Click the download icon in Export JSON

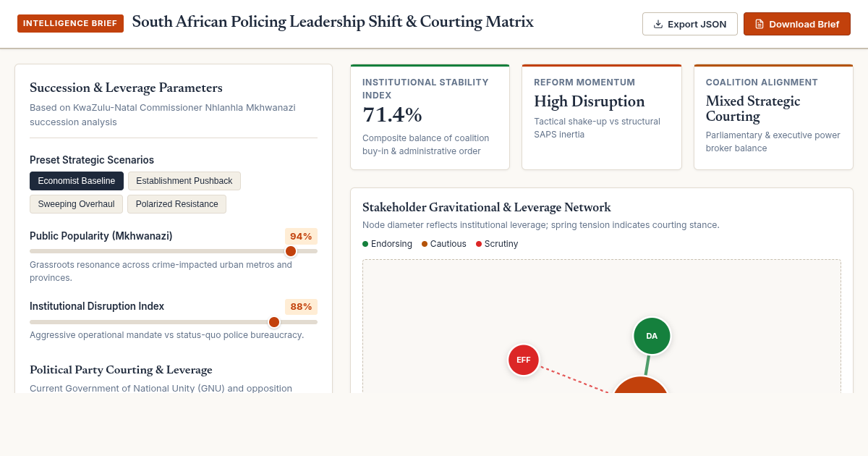pos(658,24)
